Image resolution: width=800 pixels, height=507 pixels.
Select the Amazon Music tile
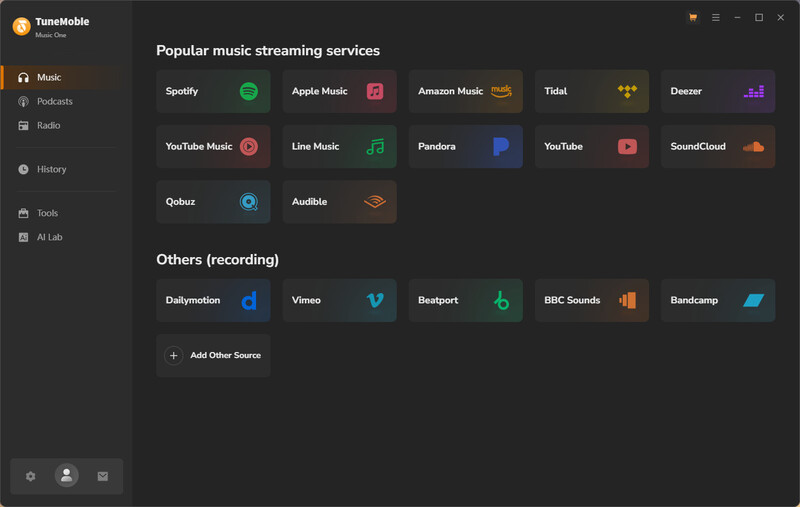(x=465, y=91)
